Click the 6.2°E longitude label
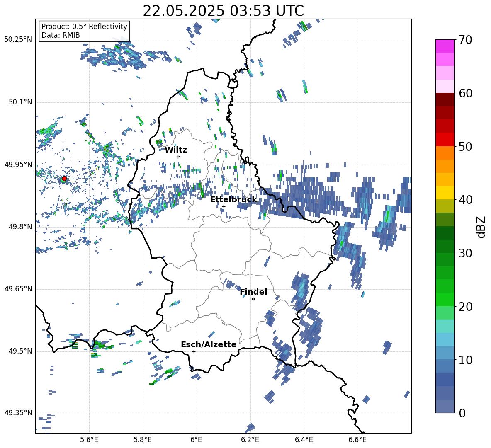Viewport: 491px width, 448px height. pos(250,440)
